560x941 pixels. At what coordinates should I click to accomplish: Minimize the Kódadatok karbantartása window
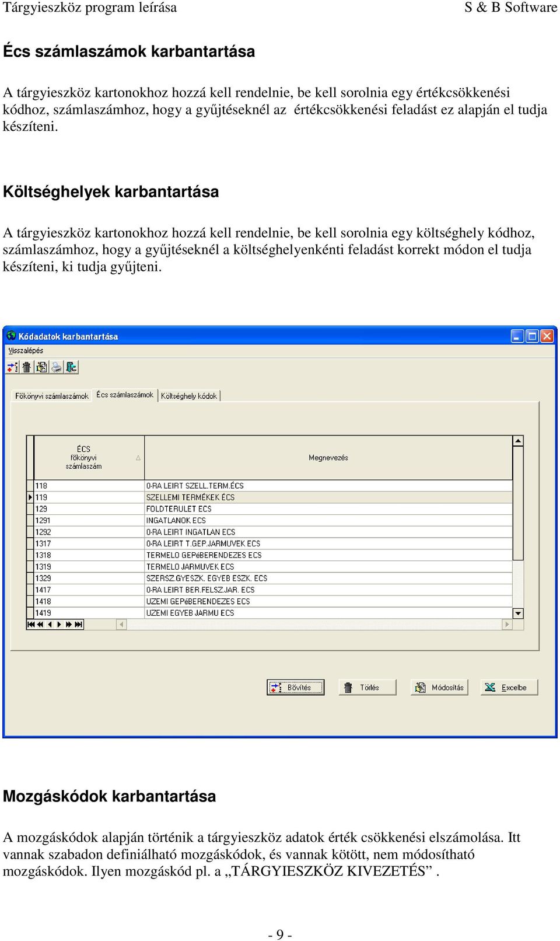tap(517, 336)
